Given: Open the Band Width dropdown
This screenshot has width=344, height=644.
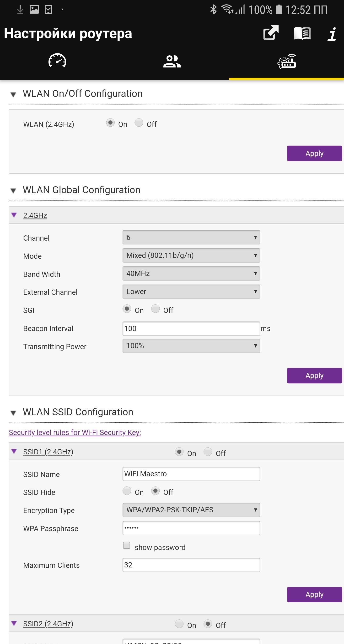Looking at the screenshot, I should point(191,274).
